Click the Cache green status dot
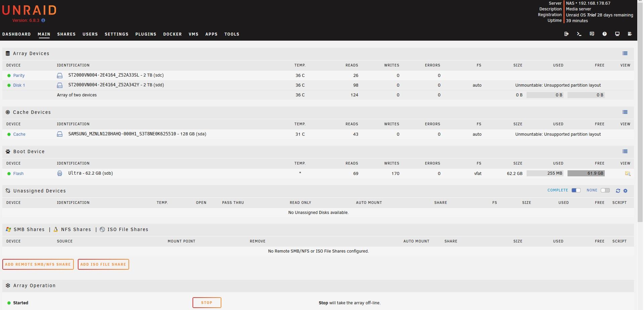This screenshot has width=644, height=310. pyautogui.click(x=9, y=134)
